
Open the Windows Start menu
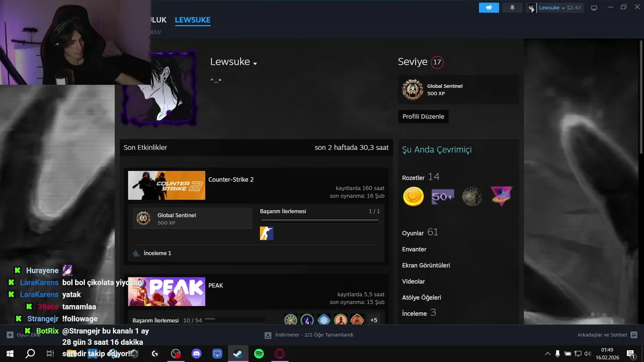click(10, 354)
